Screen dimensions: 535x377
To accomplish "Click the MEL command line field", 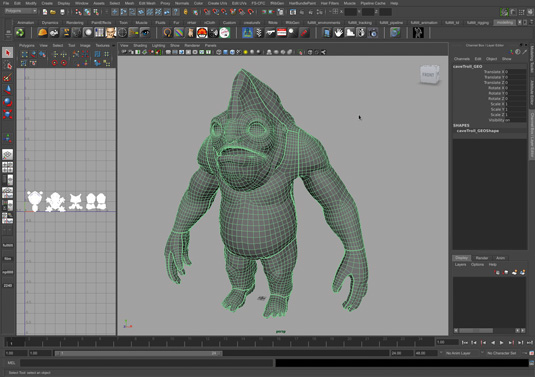I will click(x=147, y=363).
